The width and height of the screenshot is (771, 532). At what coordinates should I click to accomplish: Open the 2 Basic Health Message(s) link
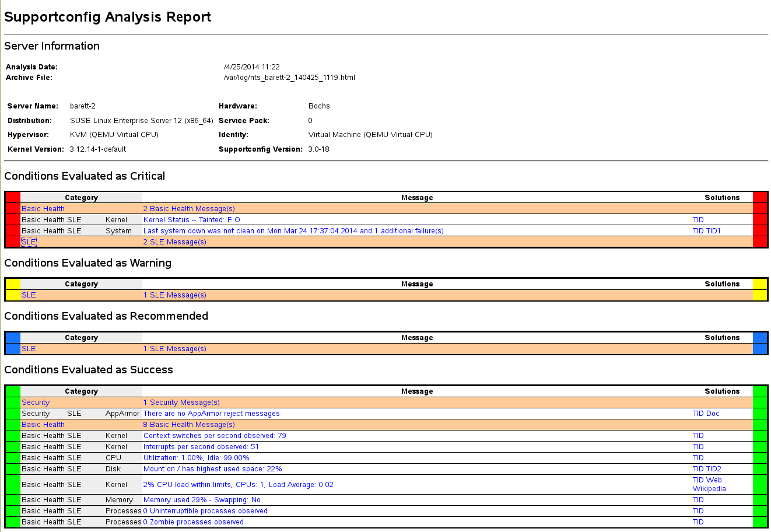tap(188, 208)
